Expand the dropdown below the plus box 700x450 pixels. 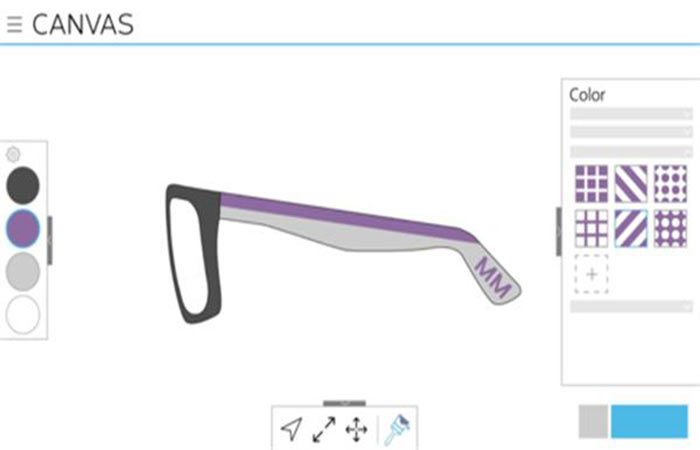click(631, 307)
